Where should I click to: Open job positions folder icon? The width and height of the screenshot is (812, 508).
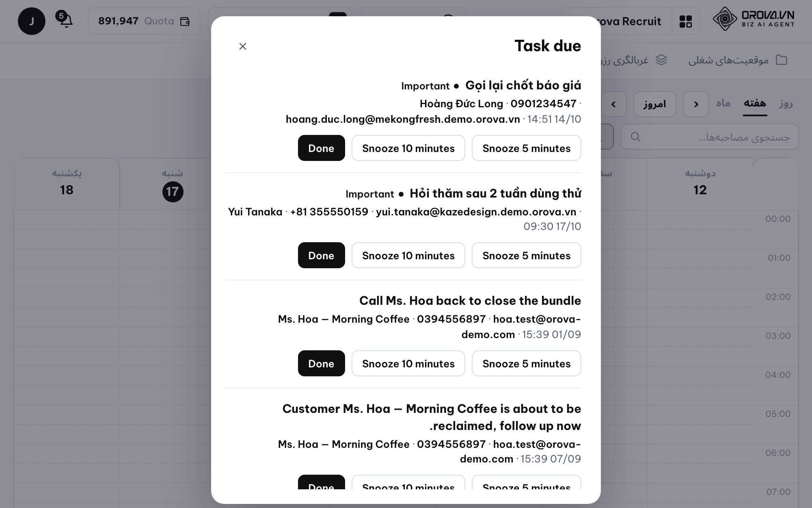tap(782, 60)
